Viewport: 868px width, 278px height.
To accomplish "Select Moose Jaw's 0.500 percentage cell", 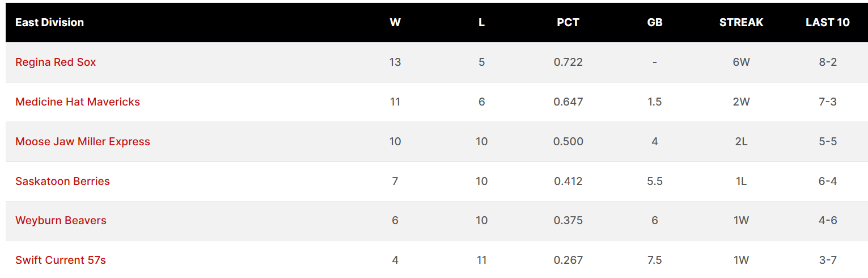I will [x=568, y=142].
